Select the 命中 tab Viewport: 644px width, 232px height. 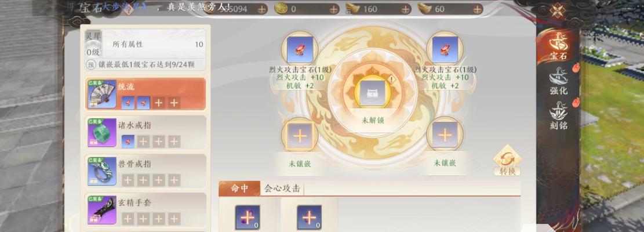coord(239,188)
